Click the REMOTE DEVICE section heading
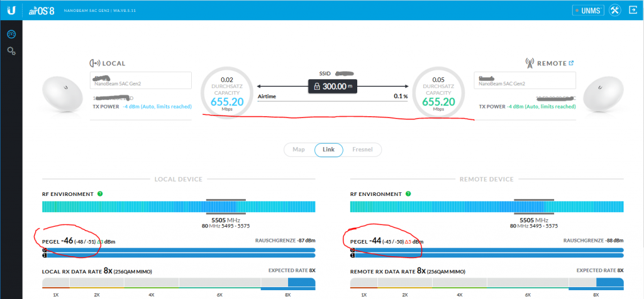 [x=486, y=179]
